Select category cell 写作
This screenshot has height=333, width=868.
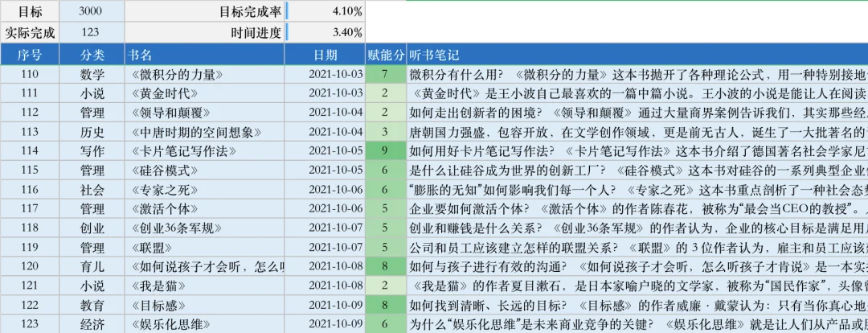(92, 151)
